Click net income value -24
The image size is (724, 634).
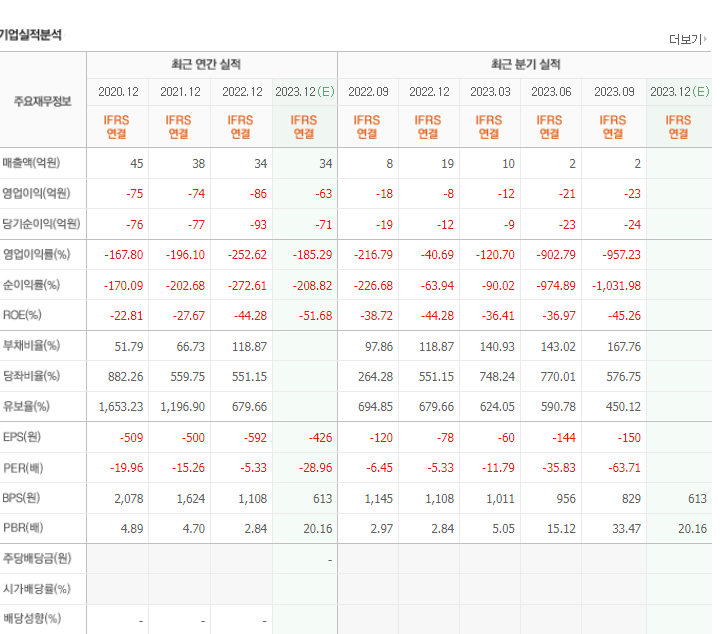pyautogui.click(x=632, y=225)
